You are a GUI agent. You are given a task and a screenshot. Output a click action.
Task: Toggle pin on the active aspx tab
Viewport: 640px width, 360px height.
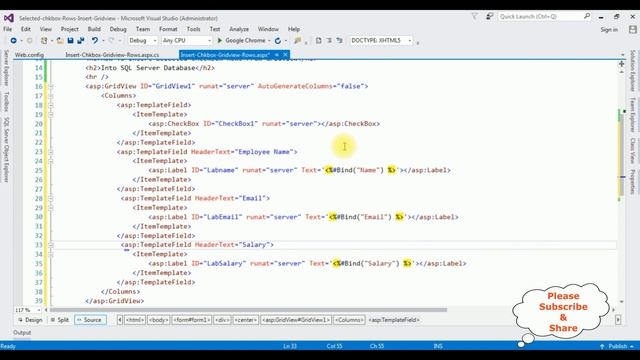click(277, 55)
